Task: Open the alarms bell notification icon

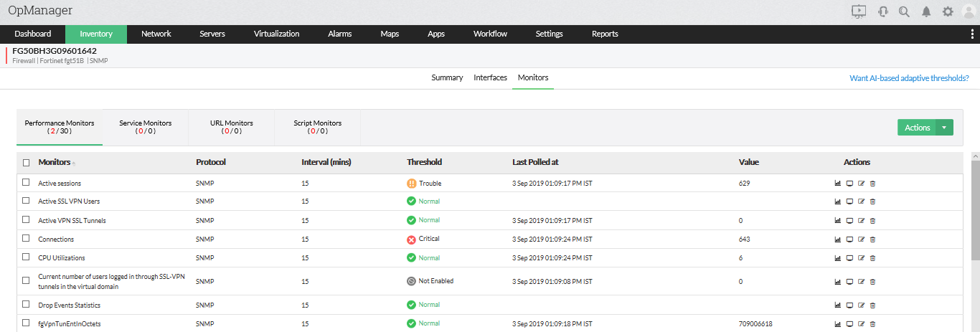Action: point(926,11)
